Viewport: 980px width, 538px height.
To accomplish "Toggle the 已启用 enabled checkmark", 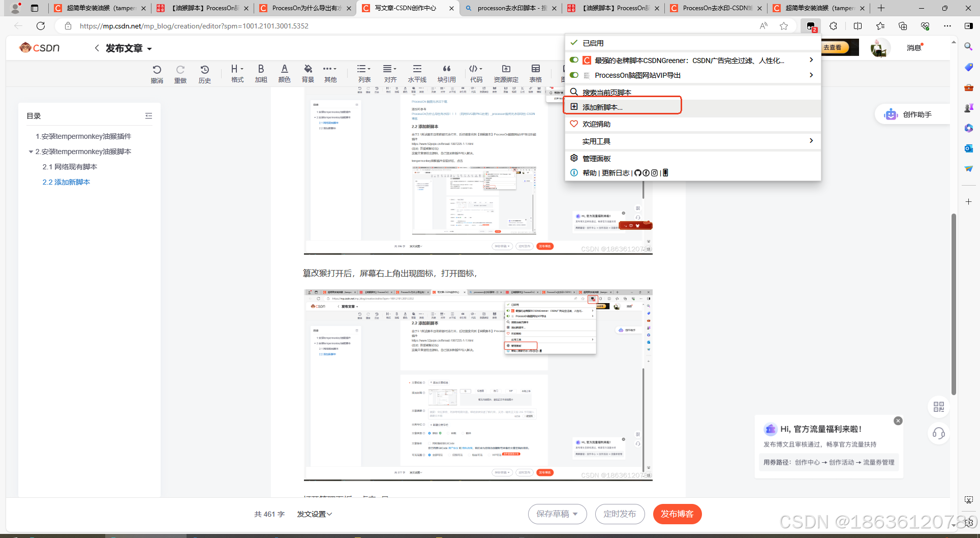I will 574,43.
